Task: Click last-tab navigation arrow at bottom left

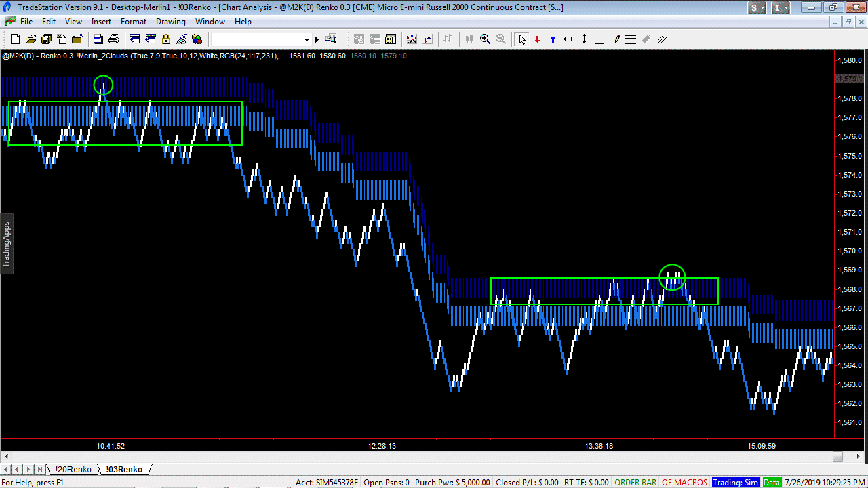Action: (40, 469)
